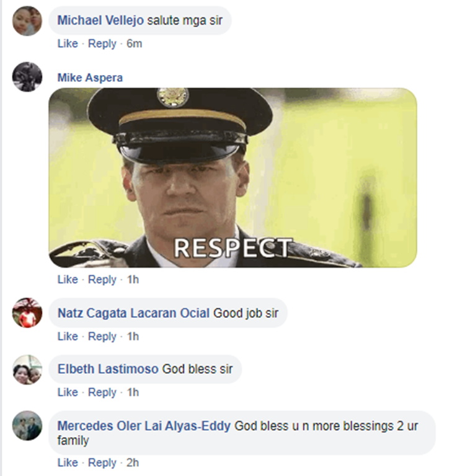
Task: Open the Mike Aspera name link
Action: point(90,77)
